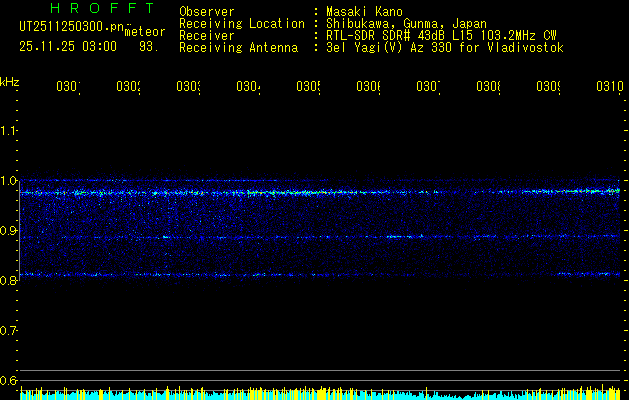The image size is (629, 400).
Task: Click the HROFFT title text
Action: [103, 8]
